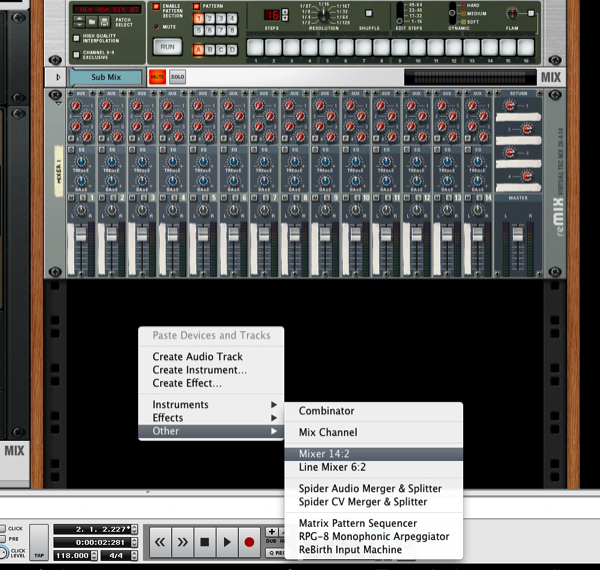The height and width of the screenshot is (570, 600).
Task: Click the Dub plus button
Action: coord(272,532)
